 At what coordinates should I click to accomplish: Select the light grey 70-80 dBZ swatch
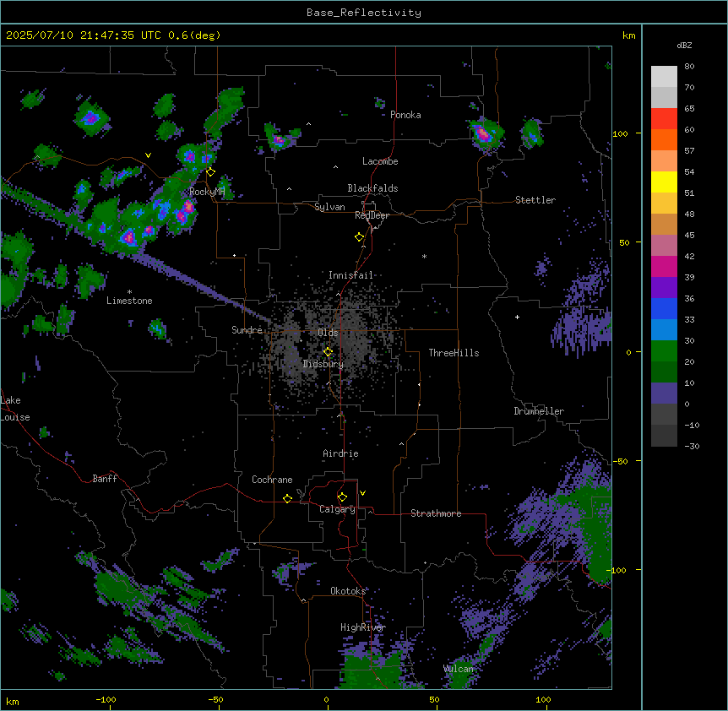click(664, 77)
